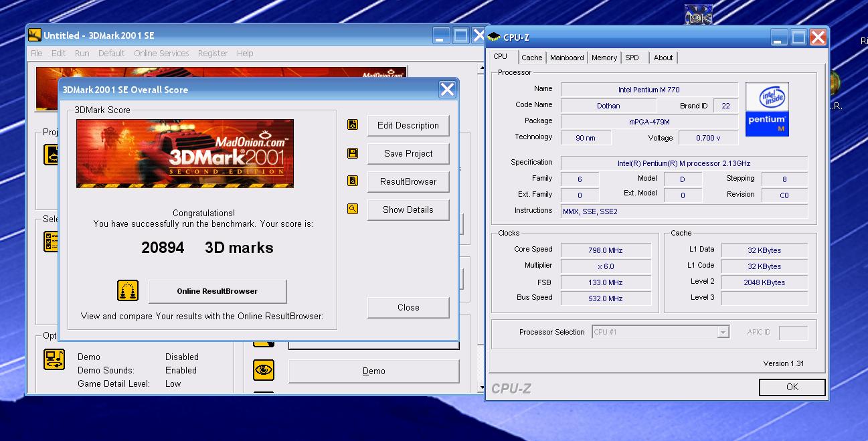Open the Edit menu in 3DMark
The image size is (868, 441).
[x=59, y=53]
